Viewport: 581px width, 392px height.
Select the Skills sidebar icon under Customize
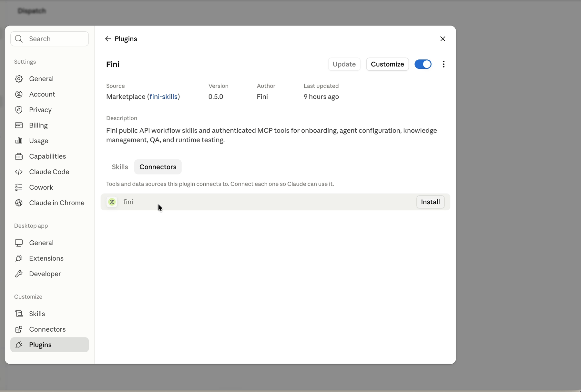[x=19, y=314]
